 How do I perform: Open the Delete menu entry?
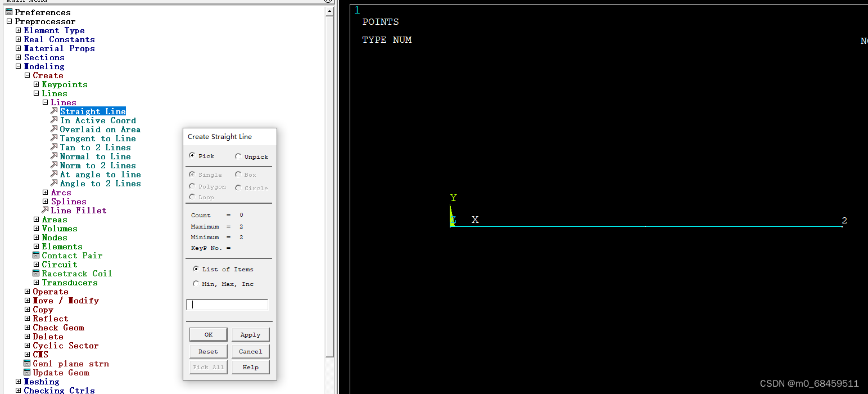(x=48, y=337)
